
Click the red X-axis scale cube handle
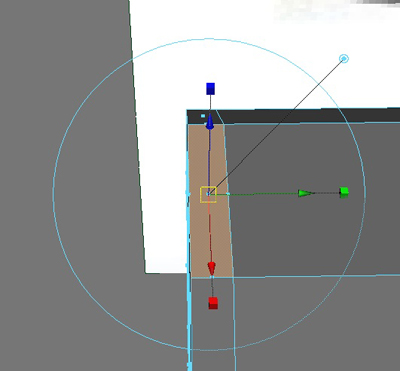tap(213, 303)
